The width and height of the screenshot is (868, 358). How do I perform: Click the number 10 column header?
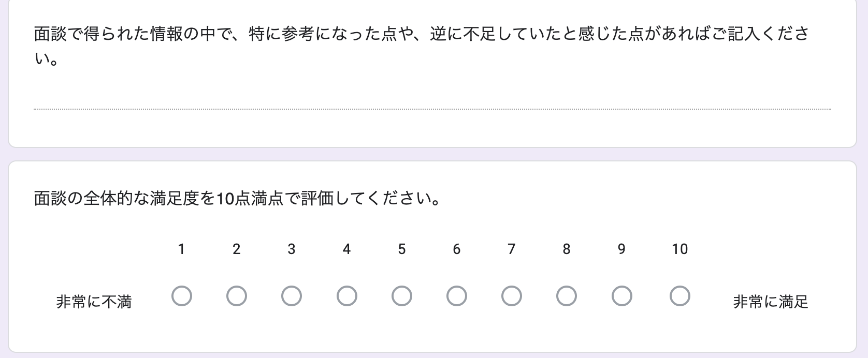click(679, 249)
